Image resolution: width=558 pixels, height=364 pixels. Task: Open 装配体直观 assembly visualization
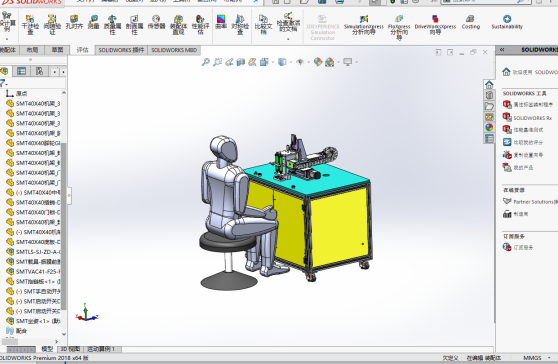coord(178,25)
